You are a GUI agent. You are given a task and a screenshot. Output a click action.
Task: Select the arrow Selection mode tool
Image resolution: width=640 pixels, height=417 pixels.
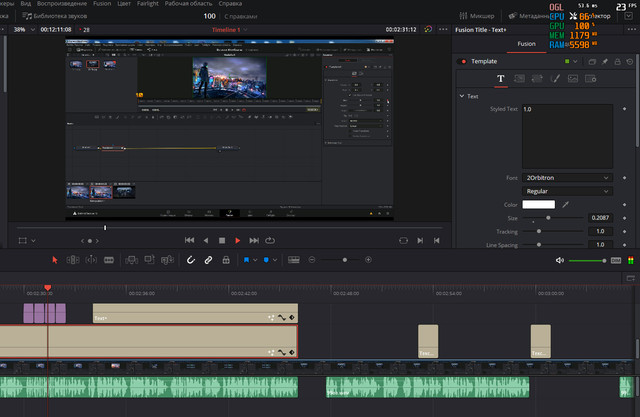coord(55,260)
